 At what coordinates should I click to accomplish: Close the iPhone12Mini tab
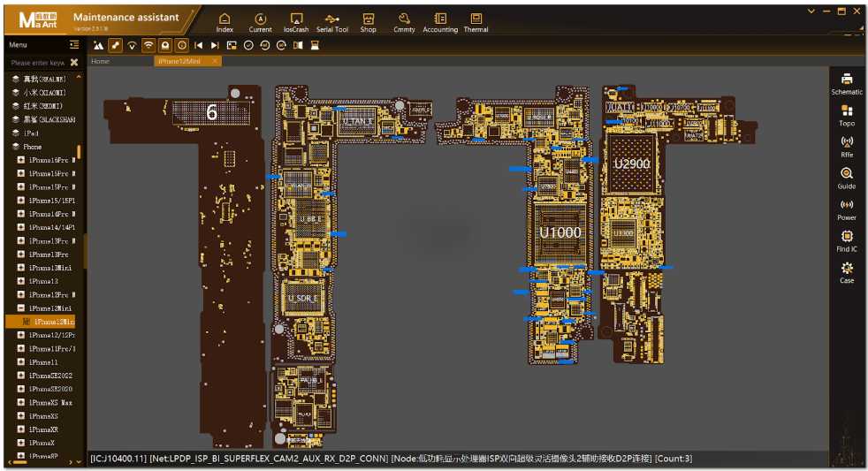click(216, 62)
